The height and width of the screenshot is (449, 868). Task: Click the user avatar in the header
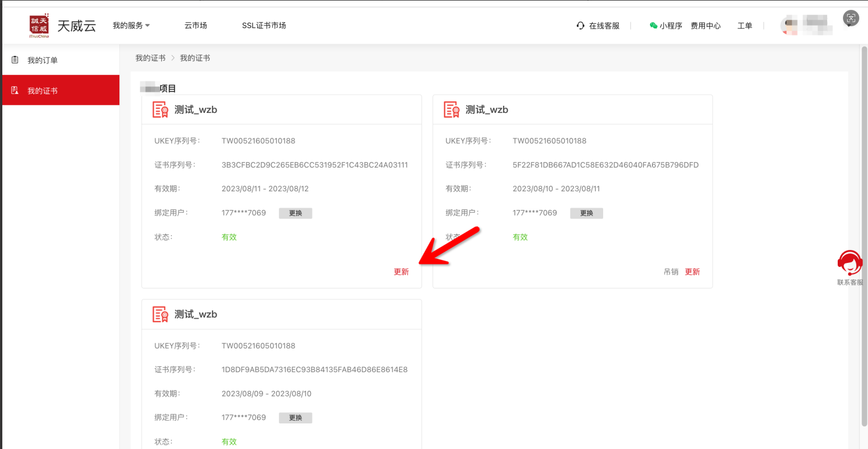coord(790,26)
